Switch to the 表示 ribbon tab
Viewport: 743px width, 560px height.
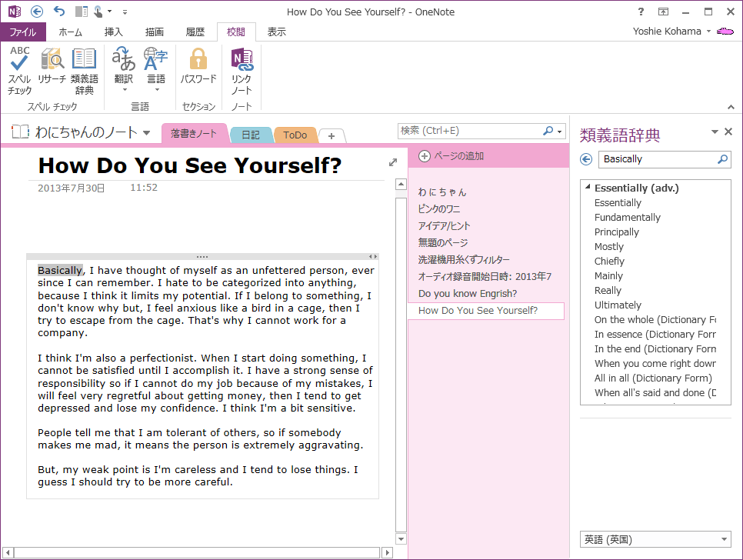[276, 32]
